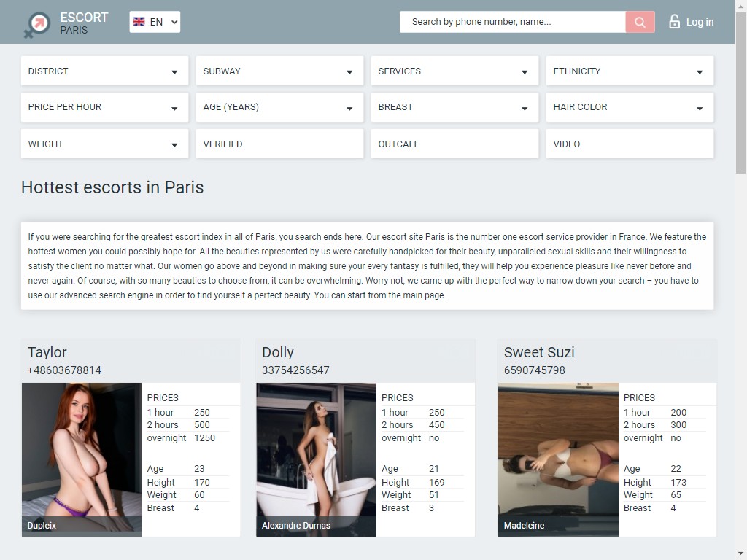The image size is (747, 560).
Task: Toggle the Verified filter
Action: tap(279, 144)
